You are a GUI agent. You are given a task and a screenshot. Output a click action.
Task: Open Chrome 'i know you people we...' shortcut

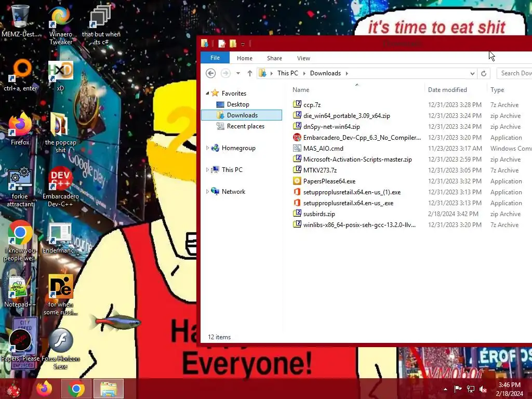(x=20, y=241)
